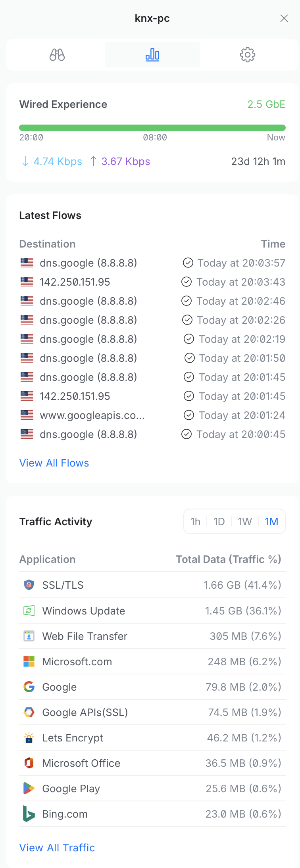Click the Microsoft Office application row
The height and width of the screenshot is (868, 300).
152,763
